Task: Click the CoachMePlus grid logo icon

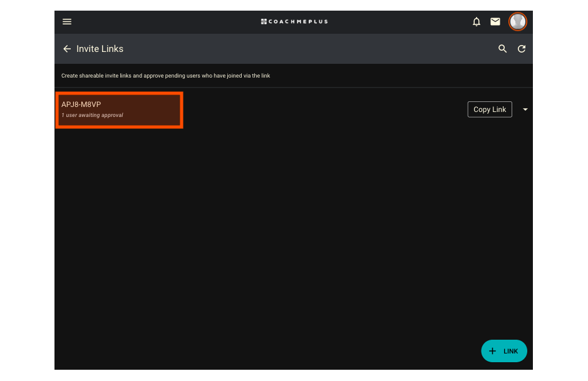Action: pyautogui.click(x=264, y=22)
